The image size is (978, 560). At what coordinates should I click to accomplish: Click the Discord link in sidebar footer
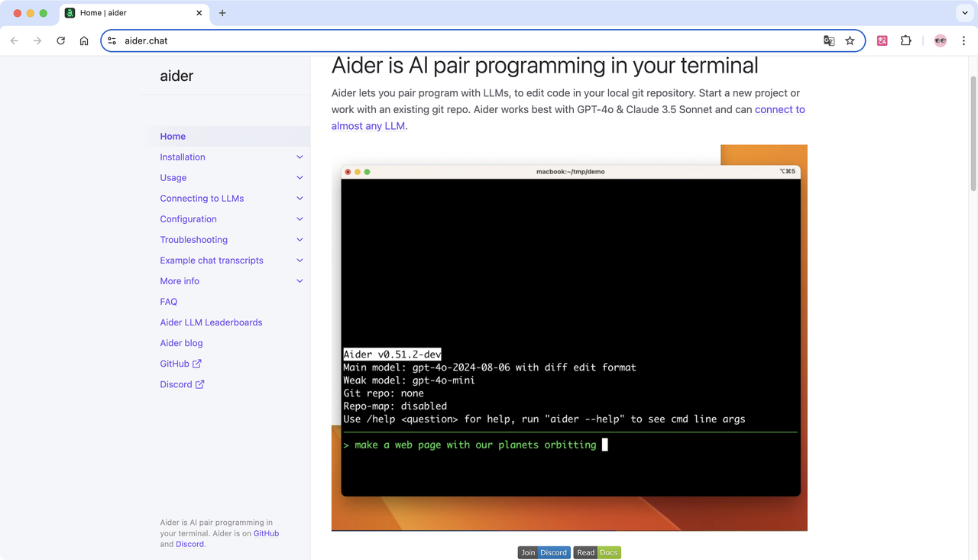coord(189,544)
